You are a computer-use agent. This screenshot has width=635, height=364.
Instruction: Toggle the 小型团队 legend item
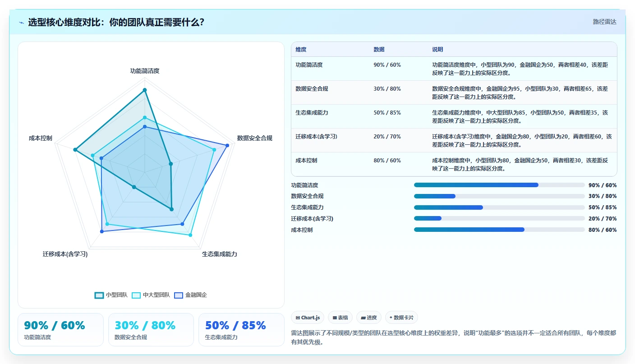click(111, 295)
